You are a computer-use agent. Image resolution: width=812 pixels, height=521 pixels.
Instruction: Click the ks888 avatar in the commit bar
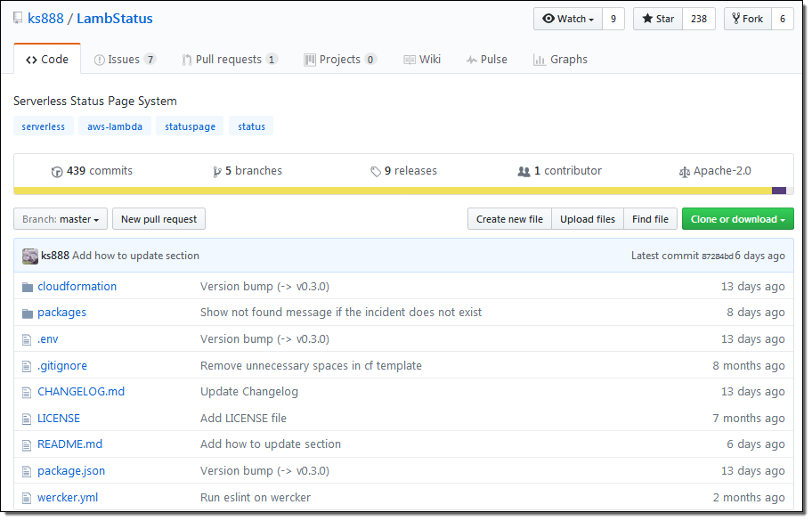[x=30, y=256]
